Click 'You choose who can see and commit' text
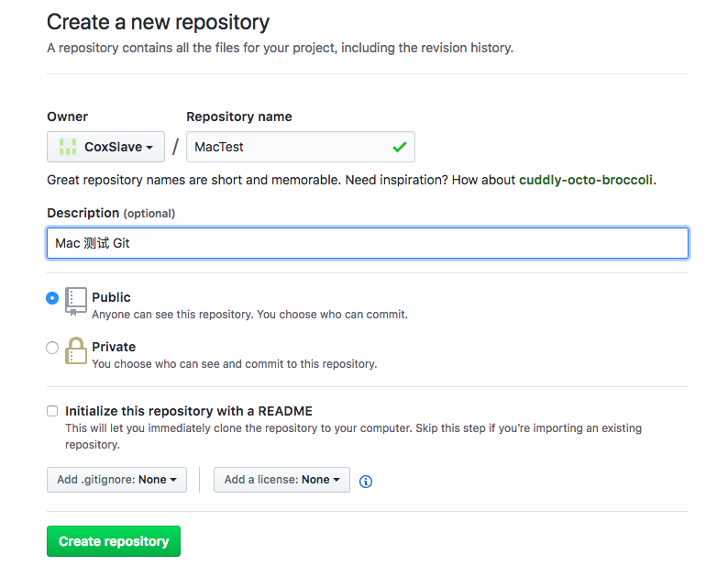 (x=235, y=364)
